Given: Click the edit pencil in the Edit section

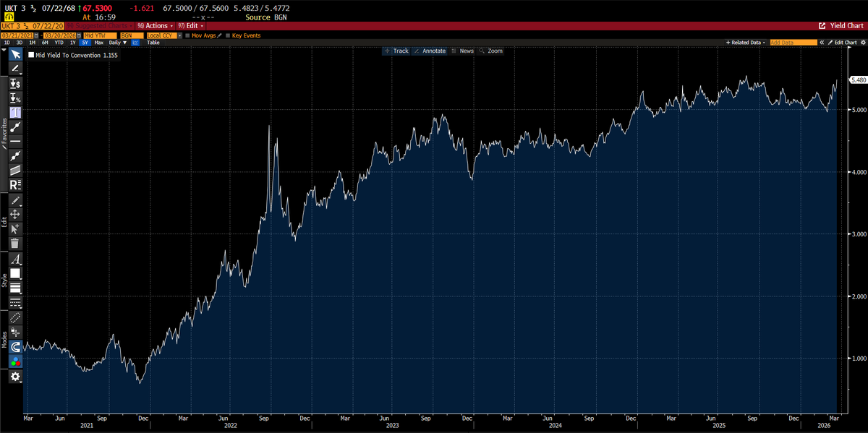Looking at the screenshot, I should point(15,200).
